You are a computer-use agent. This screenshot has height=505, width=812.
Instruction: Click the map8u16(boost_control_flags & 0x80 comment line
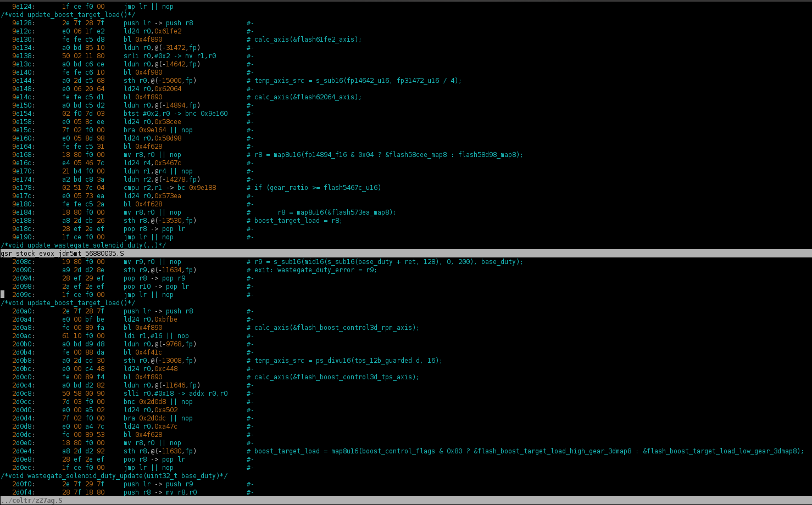(528, 451)
